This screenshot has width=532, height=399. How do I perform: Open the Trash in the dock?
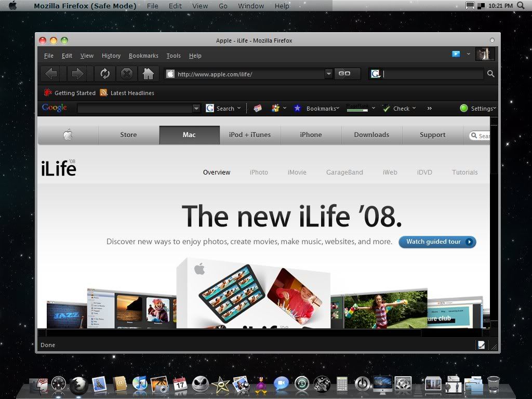point(494,385)
